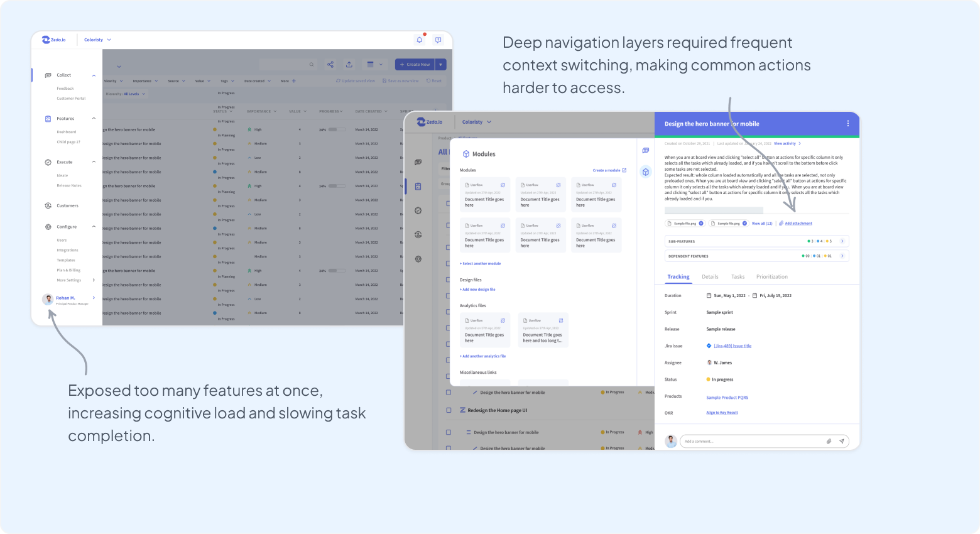980x534 pixels.
Task: Open card titled Document Title goes here and too long
Action: (543, 330)
